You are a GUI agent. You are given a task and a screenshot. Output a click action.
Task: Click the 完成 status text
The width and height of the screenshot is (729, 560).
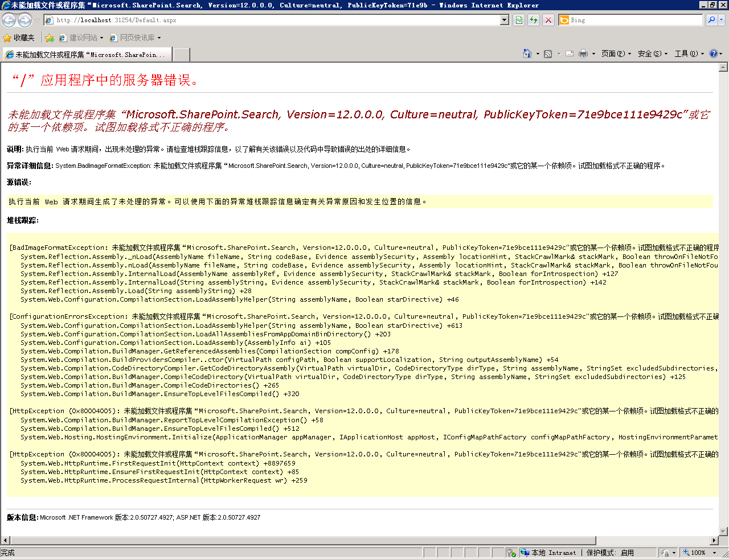(x=8, y=553)
